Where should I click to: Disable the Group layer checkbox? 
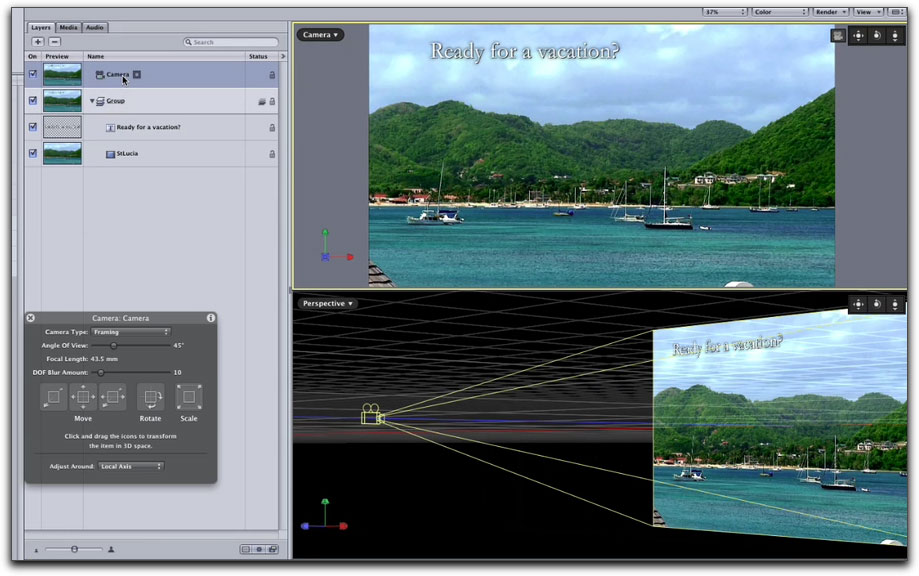click(33, 101)
